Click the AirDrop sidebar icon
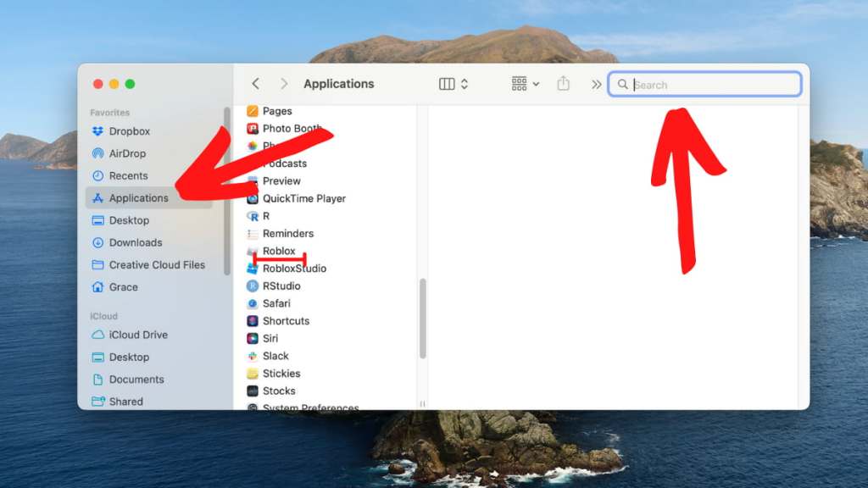This screenshot has width=868, height=488. tap(98, 153)
